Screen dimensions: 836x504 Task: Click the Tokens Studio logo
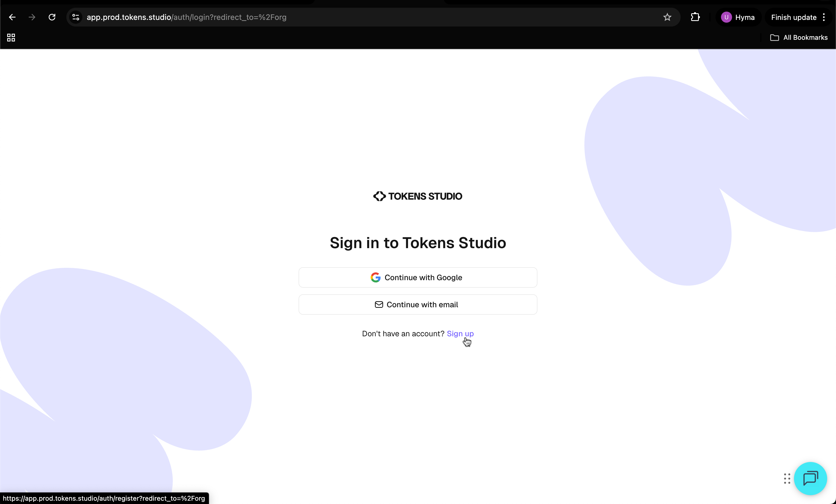click(418, 196)
